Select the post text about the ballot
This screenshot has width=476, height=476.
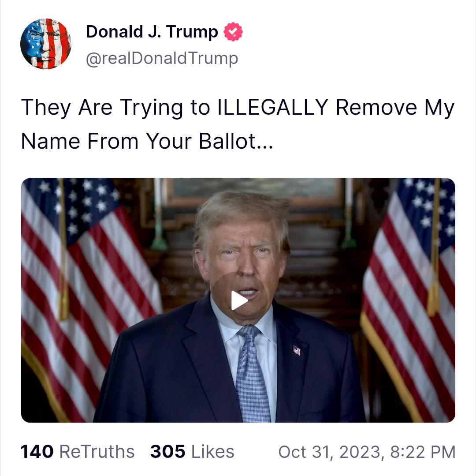(x=238, y=124)
